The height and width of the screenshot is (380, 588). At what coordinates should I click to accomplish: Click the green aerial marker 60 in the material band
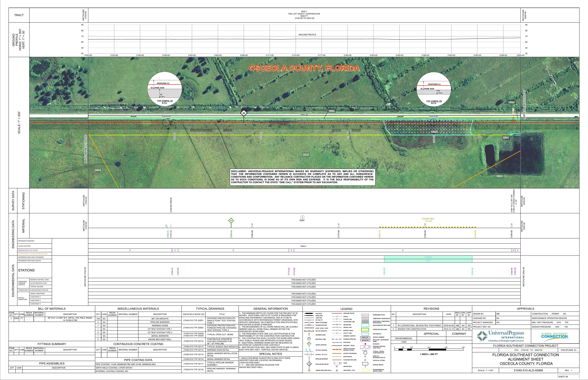coord(231,221)
